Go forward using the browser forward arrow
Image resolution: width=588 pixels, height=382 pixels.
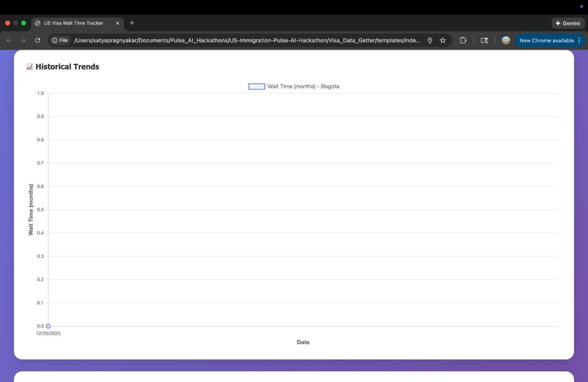coord(23,41)
